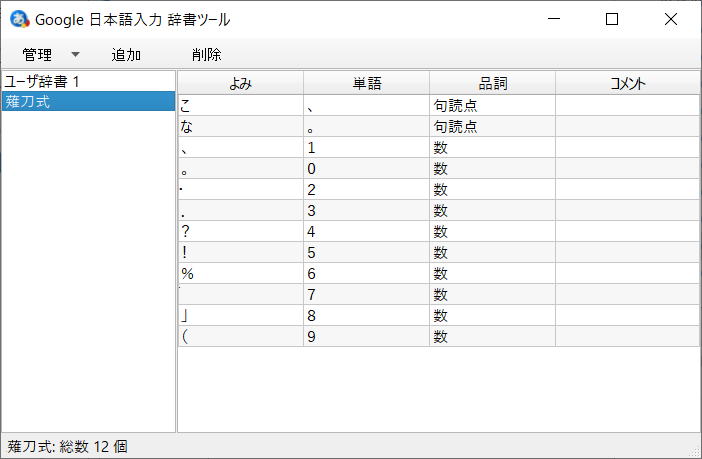702x459 pixels.
Task: Click status bar text 薙刀式: 総数 12 個
Action: point(67,446)
